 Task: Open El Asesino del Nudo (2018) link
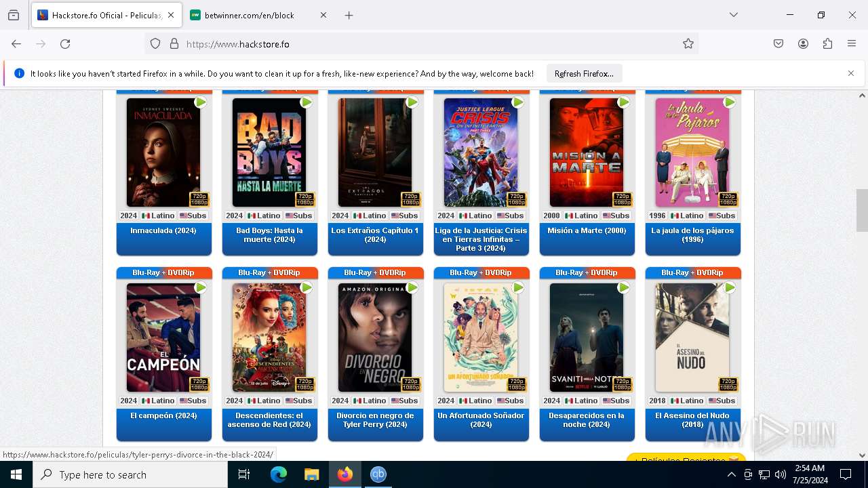(692, 420)
